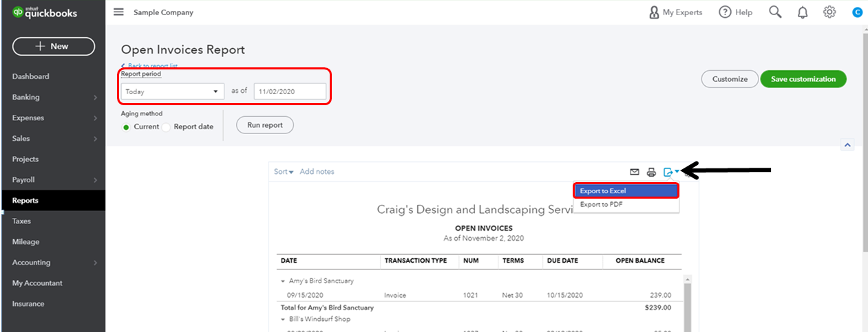Open the user profile avatar

[857, 12]
